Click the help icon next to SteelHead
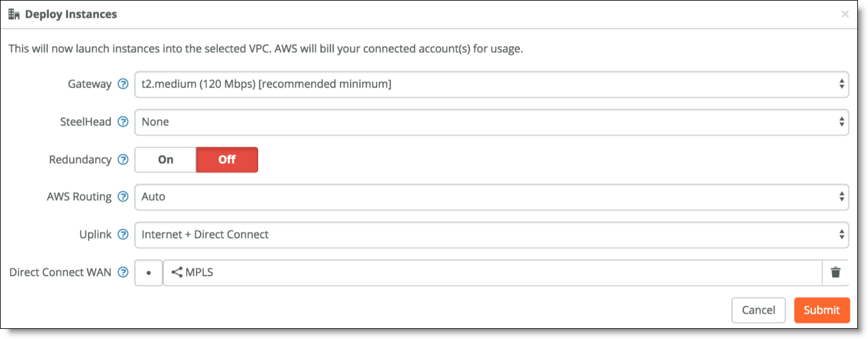Image resolution: width=868 pixels, height=339 pixels. [x=123, y=122]
